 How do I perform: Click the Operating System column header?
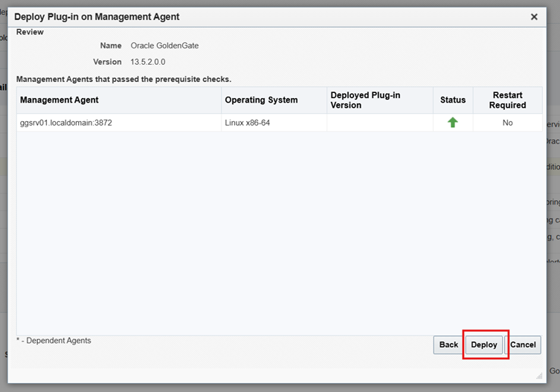pyautogui.click(x=261, y=100)
